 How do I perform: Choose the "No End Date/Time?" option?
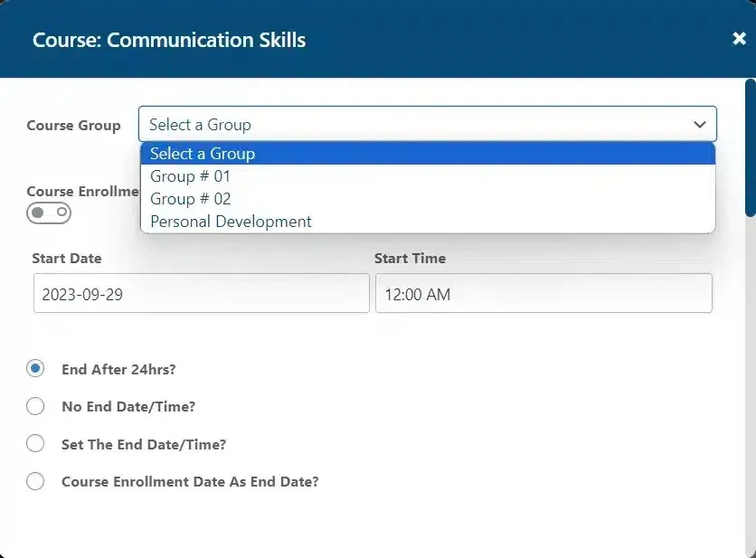[35, 406]
